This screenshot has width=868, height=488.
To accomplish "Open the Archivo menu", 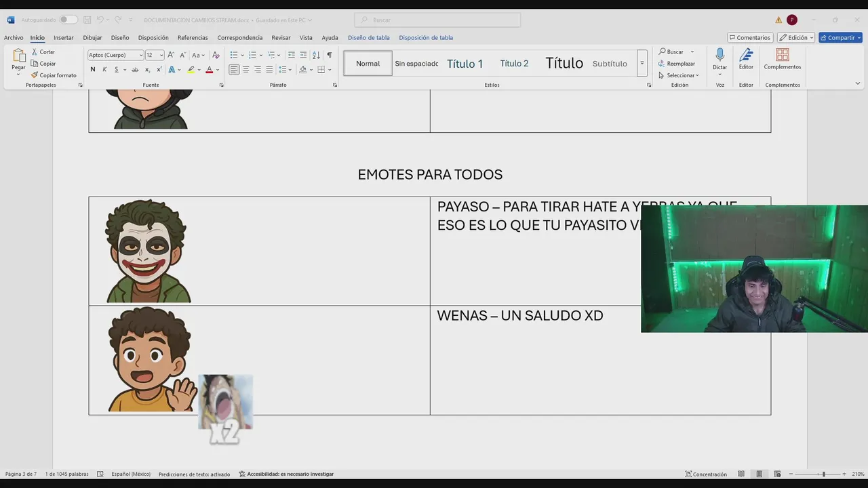I will (x=14, y=38).
